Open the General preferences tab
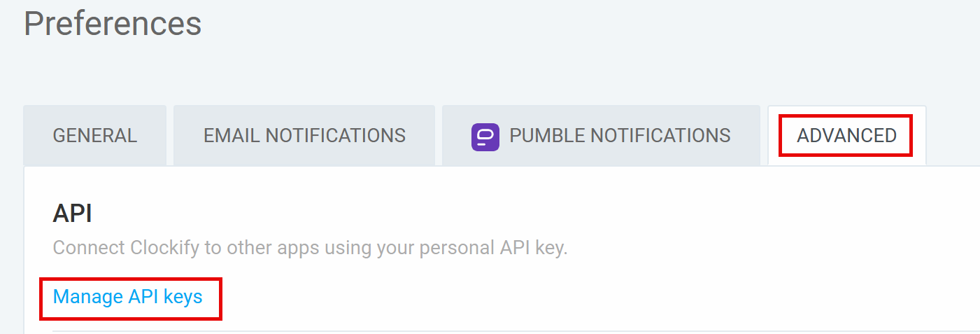 95,136
